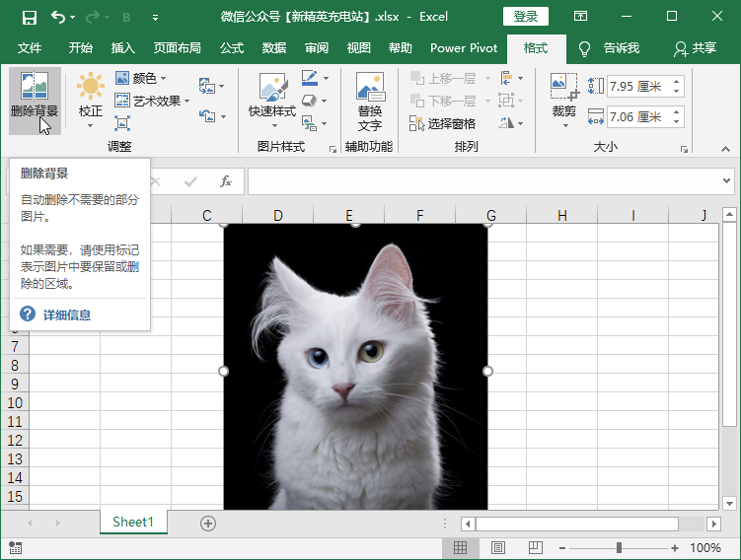Open the Power Pivot tab
The image size is (741, 560).
[464, 47]
